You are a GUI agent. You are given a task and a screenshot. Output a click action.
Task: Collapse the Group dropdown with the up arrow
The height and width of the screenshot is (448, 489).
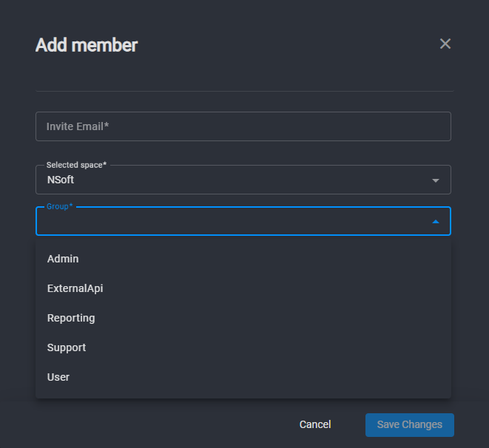pos(435,222)
